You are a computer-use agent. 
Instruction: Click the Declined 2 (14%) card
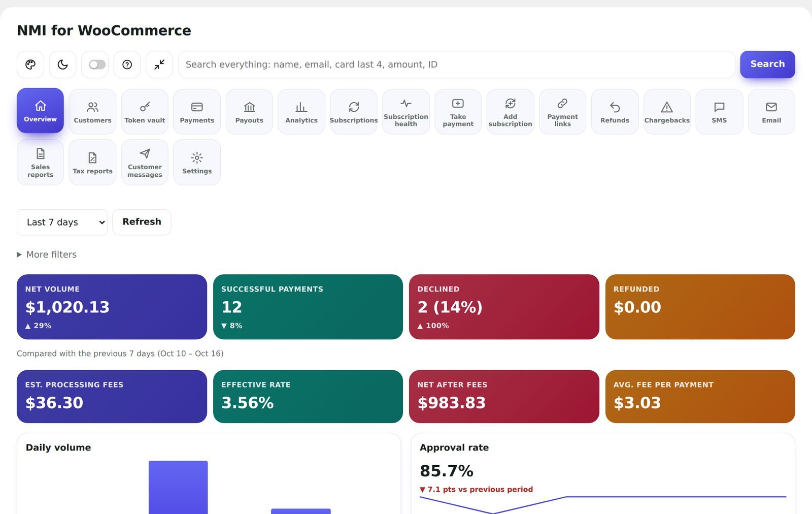pos(504,307)
